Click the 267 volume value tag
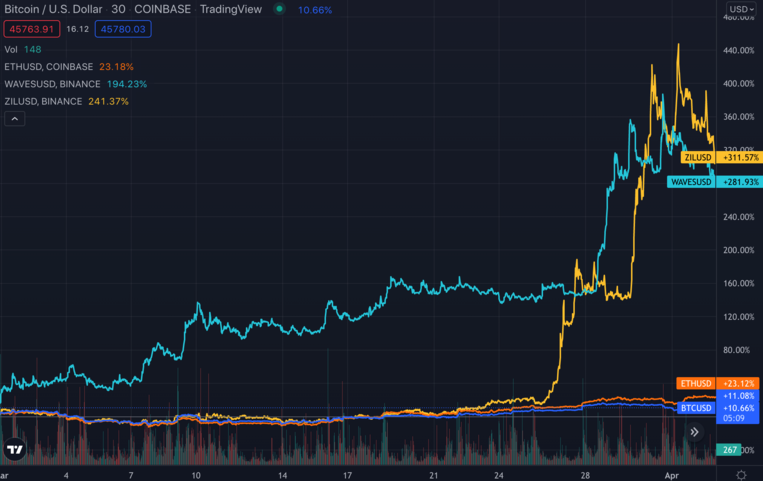 [x=729, y=450]
